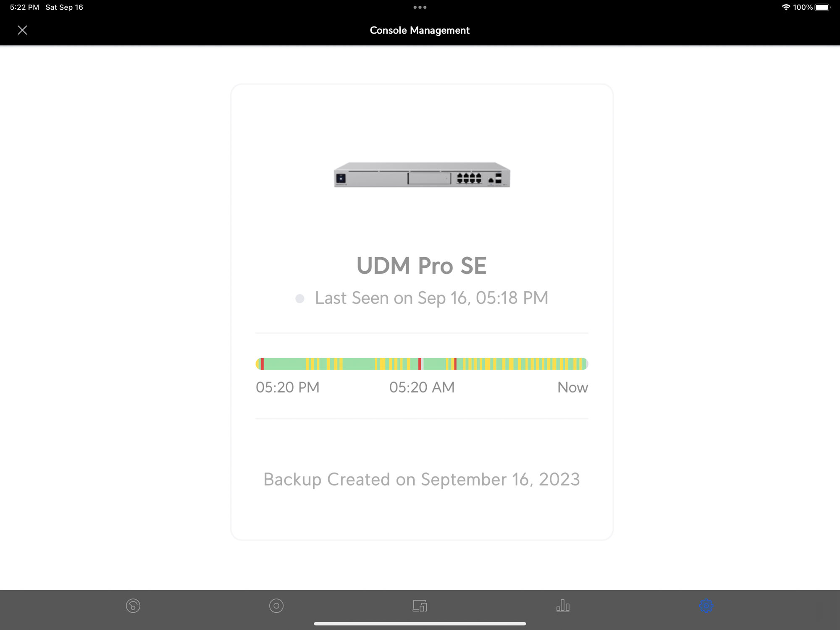Screen dimensions: 840x630
Task: Open the blue settings gear tab
Action: pyautogui.click(x=706, y=606)
